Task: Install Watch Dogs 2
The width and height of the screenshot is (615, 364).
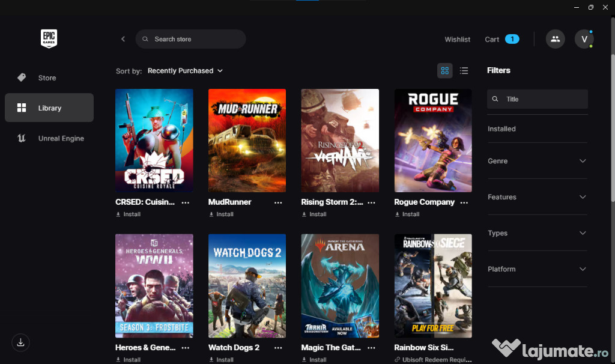Action: (221, 360)
